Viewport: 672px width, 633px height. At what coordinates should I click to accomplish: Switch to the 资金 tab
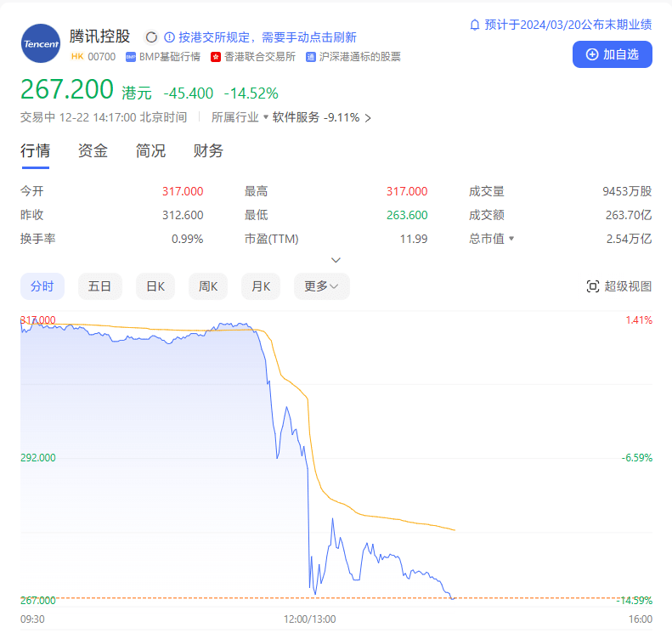(x=93, y=151)
